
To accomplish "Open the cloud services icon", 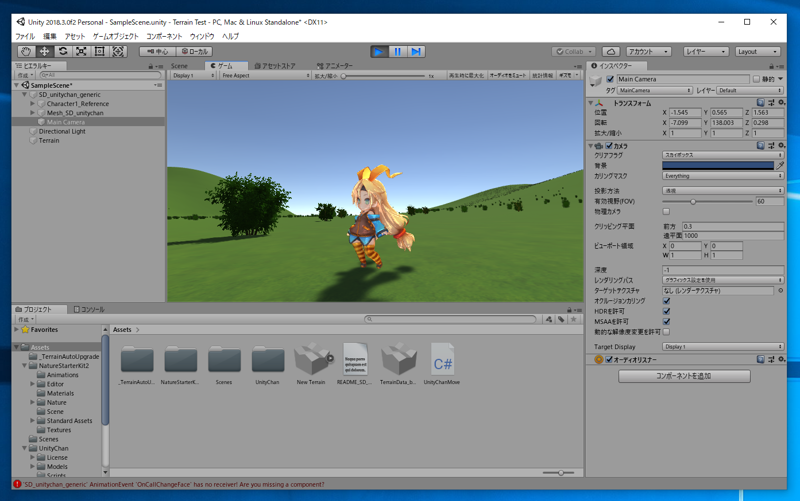I will [611, 52].
